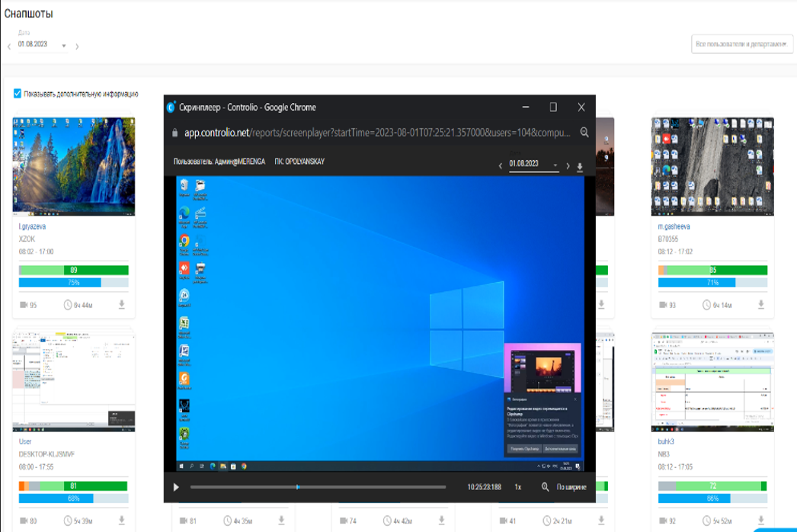Click the clock icon beside 2ч 21м
The width and height of the screenshot is (797, 532).
pyautogui.click(x=547, y=521)
